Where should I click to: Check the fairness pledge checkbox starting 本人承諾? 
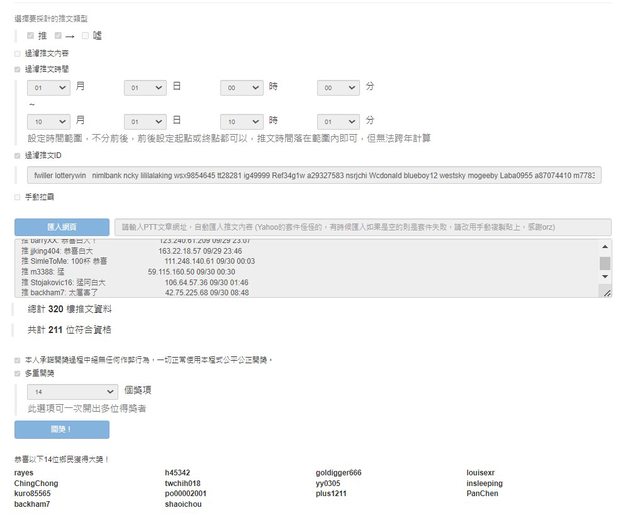(17, 359)
